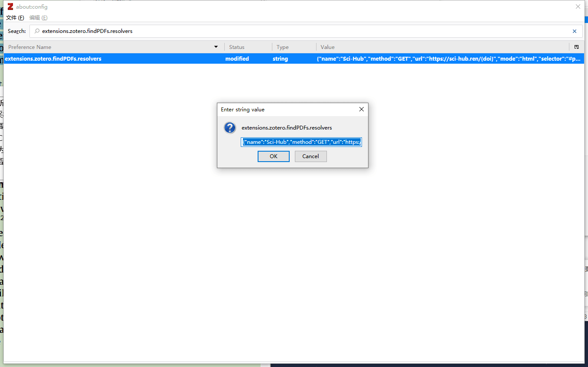Image resolution: width=588 pixels, height=367 pixels.
Task: Confirm the string value with OK
Action: pyautogui.click(x=273, y=156)
